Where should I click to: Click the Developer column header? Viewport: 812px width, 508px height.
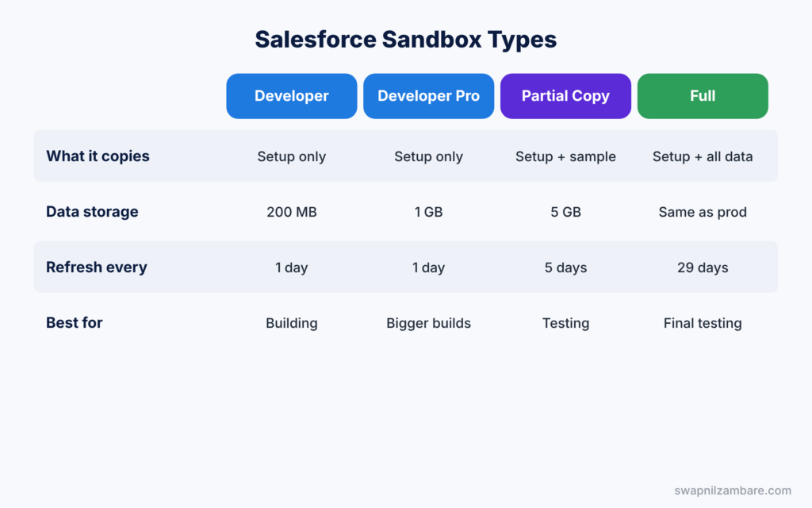click(x=292, y=96)
